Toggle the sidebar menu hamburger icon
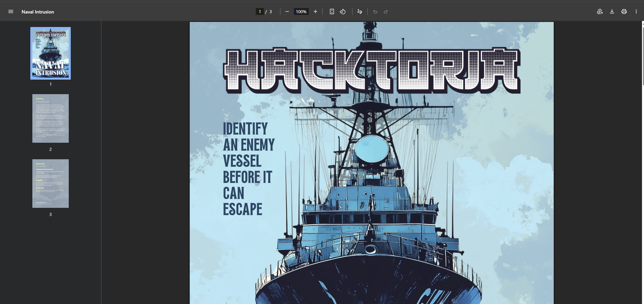The height and width of the screenshot is (304, 644). tap(11, 11)
